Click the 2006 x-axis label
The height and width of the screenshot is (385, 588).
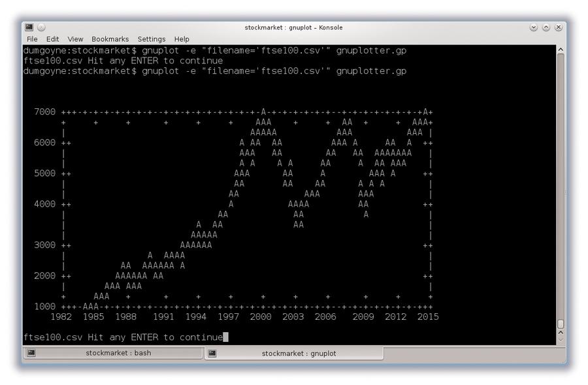pyautogui.click(x=325, y=317)
